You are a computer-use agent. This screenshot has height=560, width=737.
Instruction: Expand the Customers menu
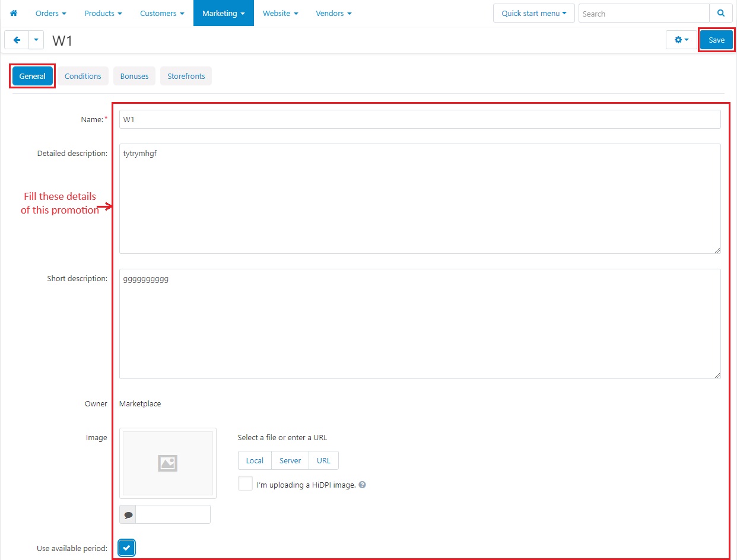pyautogui.click(x=162, y=13)
